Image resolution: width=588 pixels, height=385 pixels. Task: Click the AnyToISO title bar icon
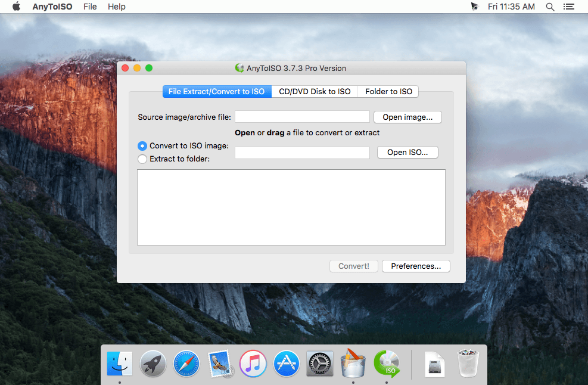tap(239, 68)
